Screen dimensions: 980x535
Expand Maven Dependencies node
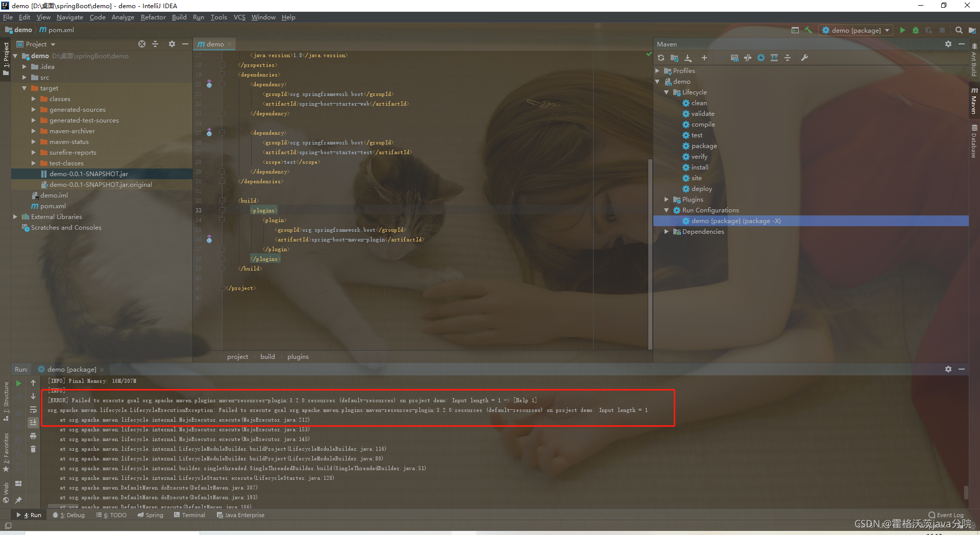(x=667, y=232)
